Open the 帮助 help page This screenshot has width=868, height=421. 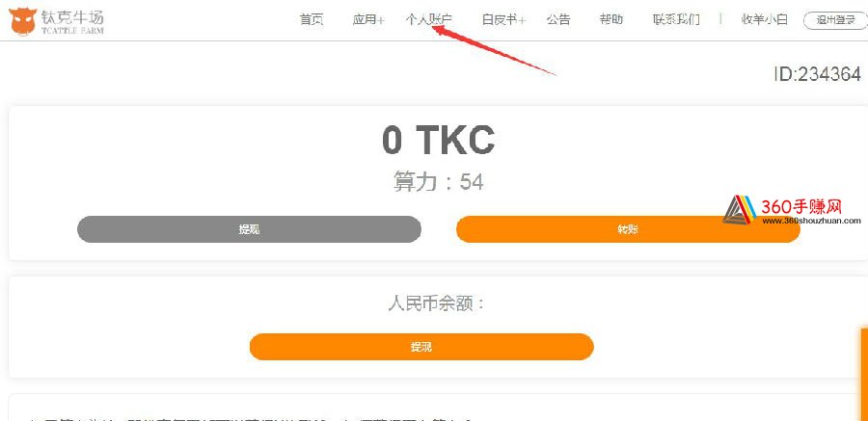[611, 20]
